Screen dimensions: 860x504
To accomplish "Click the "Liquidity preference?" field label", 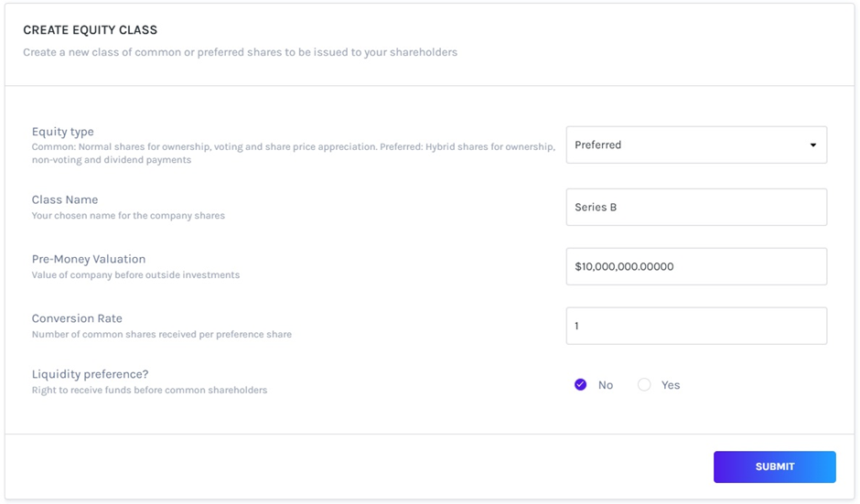I will (x=90, y=374).
